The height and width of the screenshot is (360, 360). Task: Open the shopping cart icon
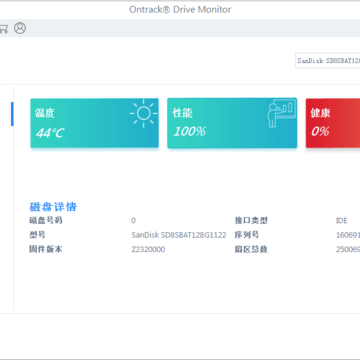4,29
